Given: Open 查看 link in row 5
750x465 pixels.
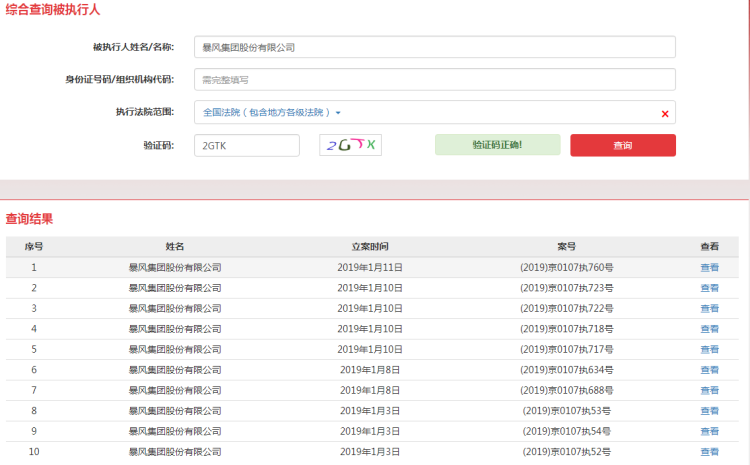Looking at the screenshot, I should tap(709, 350).
